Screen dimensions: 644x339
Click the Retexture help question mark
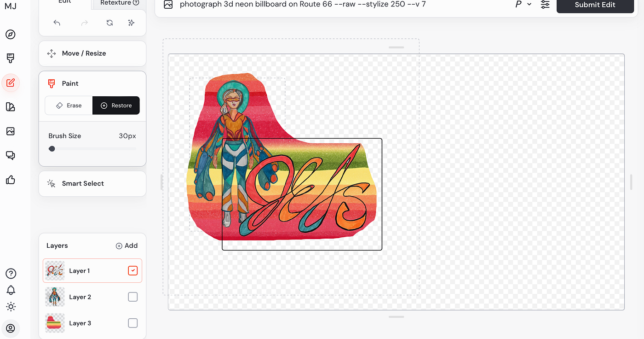tap(136, 3)
